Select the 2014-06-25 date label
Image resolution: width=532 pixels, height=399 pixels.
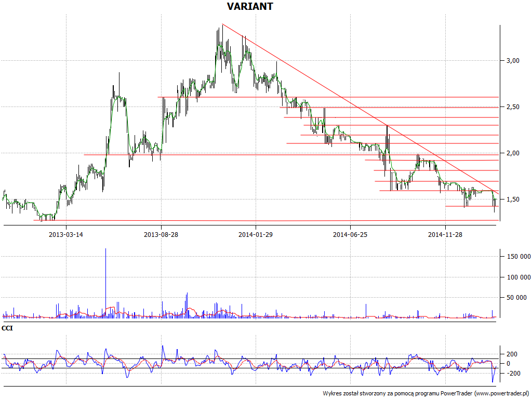click(x=350, y=234)
